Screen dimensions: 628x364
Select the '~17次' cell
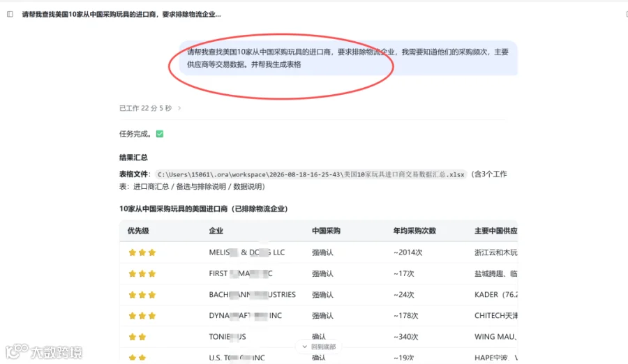(404, 273)
